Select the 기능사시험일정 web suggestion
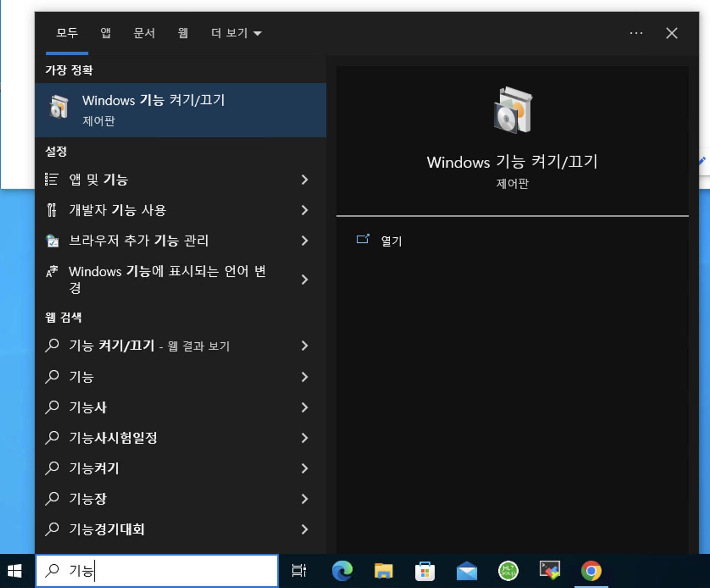 (x=181, y=438)
